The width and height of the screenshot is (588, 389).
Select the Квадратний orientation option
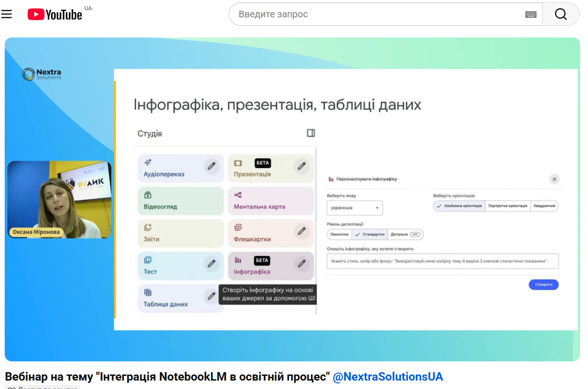544,206
